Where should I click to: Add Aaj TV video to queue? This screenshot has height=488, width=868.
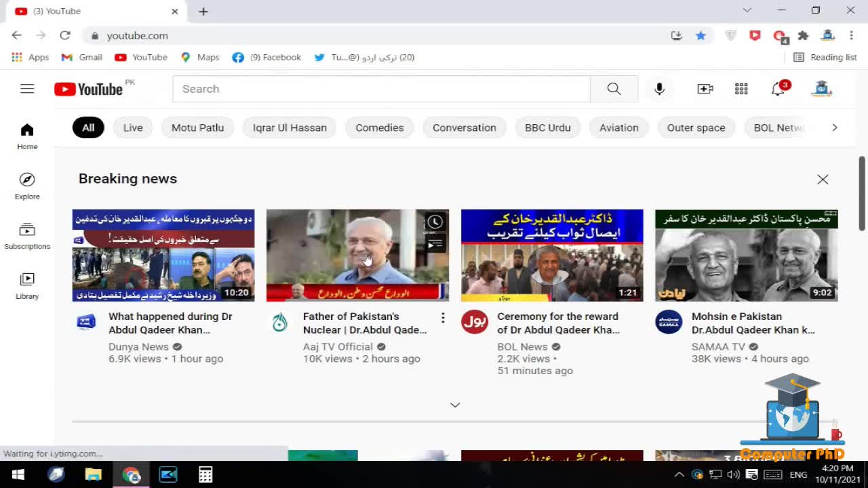[x=435, y=244]
